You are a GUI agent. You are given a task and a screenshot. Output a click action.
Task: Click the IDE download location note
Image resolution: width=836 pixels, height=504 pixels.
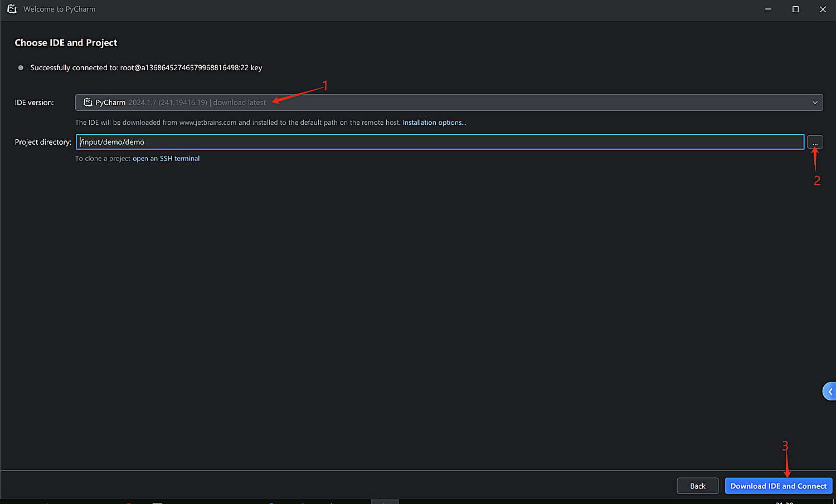click(238, 123)
